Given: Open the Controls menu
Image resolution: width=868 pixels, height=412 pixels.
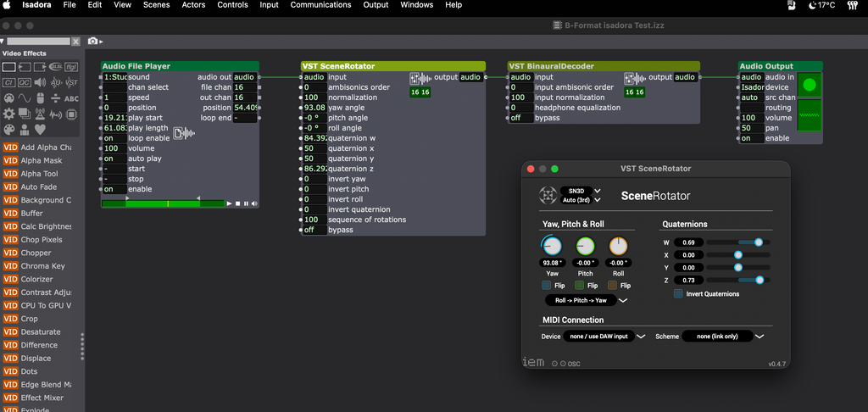Looking at the screenshot, I should pos(232,5).
